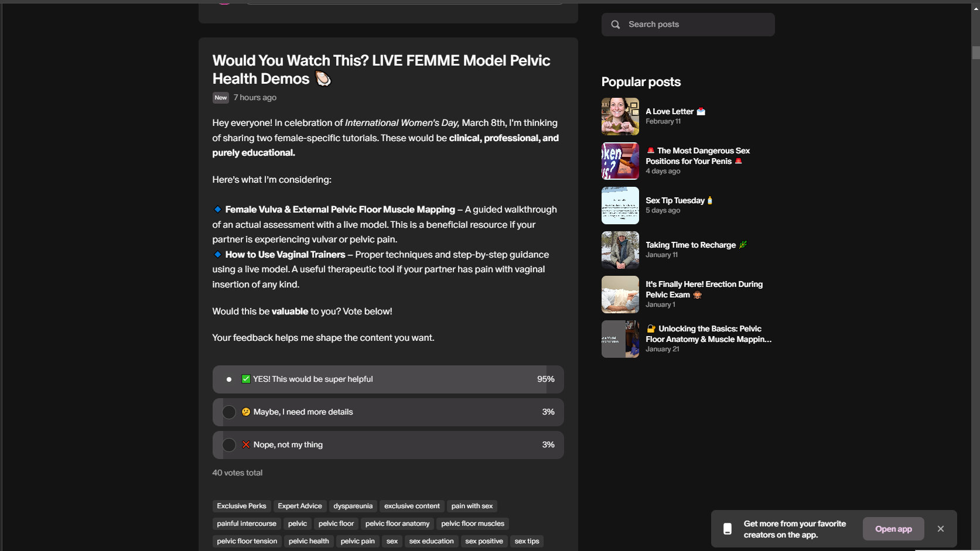Click the phone icon in app banner
This screenshot has width=980, height=551.
[727, 529]
